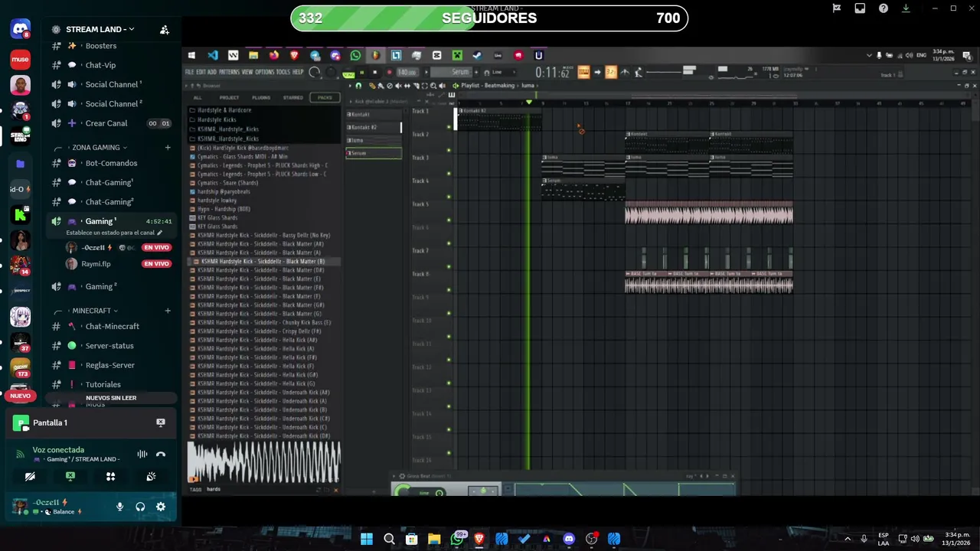Viewport: 980px width, 551px height.
Task: Select Black Matter (B) kick sample
Action: coord(263,261)
